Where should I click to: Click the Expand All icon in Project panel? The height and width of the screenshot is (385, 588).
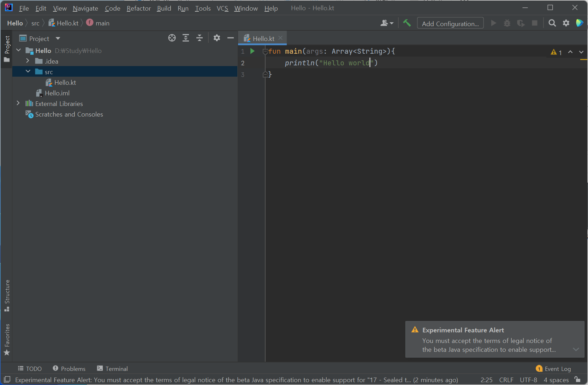coord(186,38)
